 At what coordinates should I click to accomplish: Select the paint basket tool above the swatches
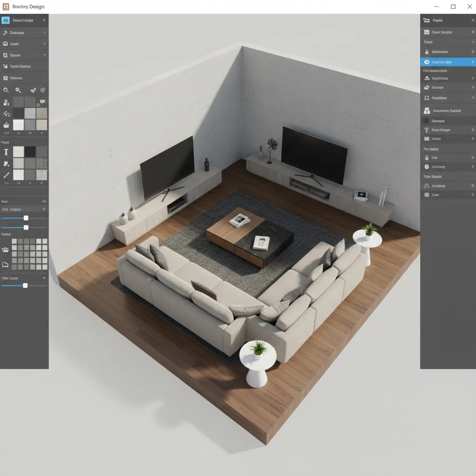[6, 125]
